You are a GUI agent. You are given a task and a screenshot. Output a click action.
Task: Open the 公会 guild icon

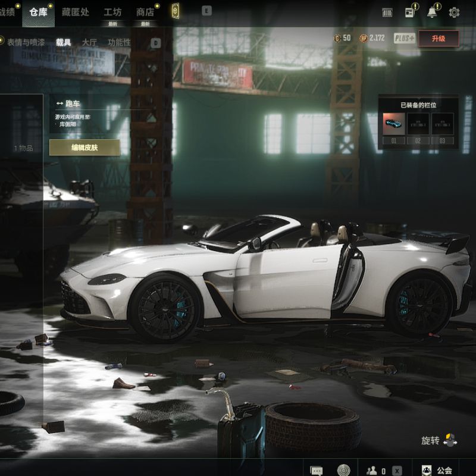point(427,470)
